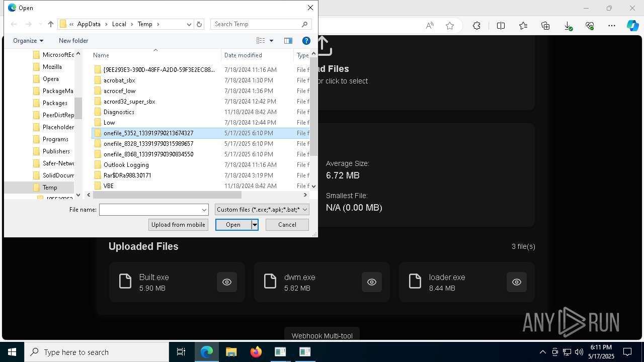This screenshot has height=362, width=644.
Task: Change view layout icon in dialog
Action: (x=261, y=41)
